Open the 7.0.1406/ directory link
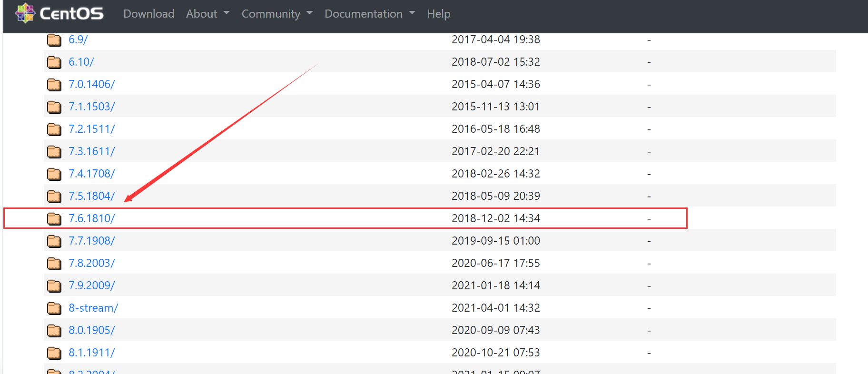This screenshot has height=374, width=868. coord(92,84)
